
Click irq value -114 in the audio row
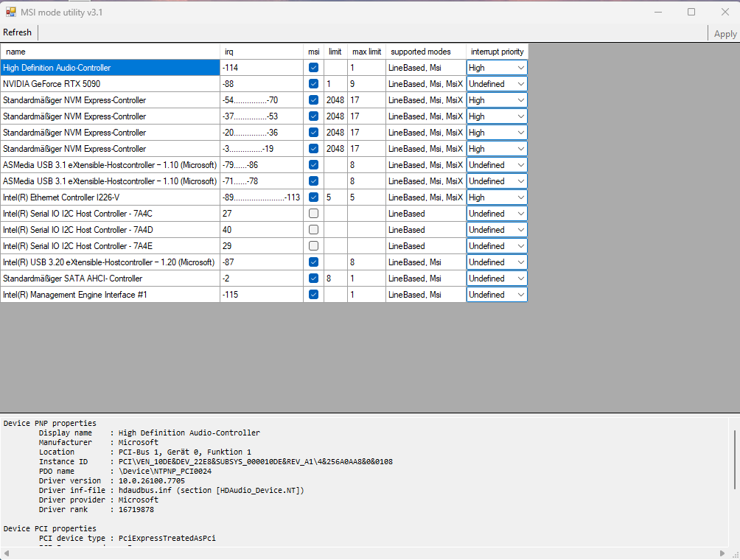pos(262,68)
